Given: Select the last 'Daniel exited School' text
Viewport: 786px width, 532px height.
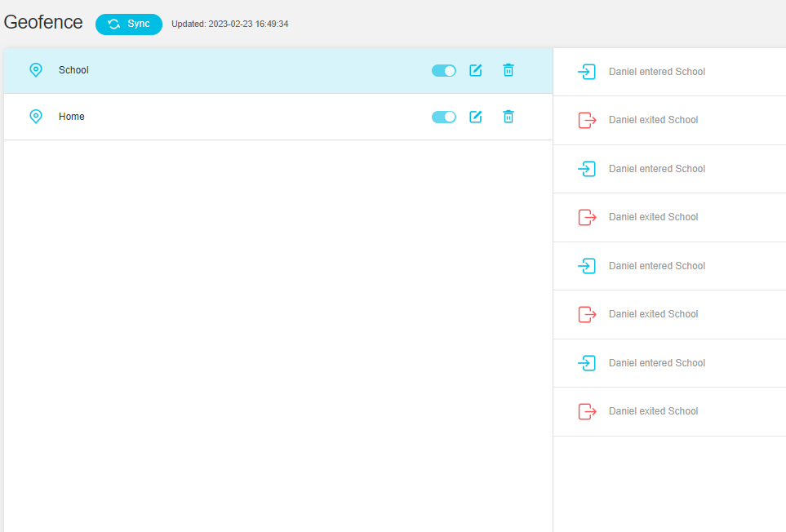Looking at the screenshot, I should [653, 411].
